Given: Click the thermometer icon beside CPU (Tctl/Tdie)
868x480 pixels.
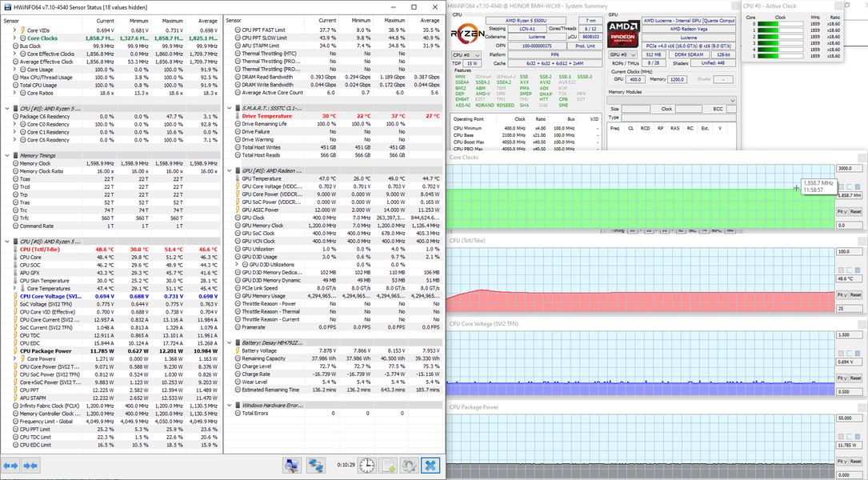Looking at the screenshot, I should [15, 249].
